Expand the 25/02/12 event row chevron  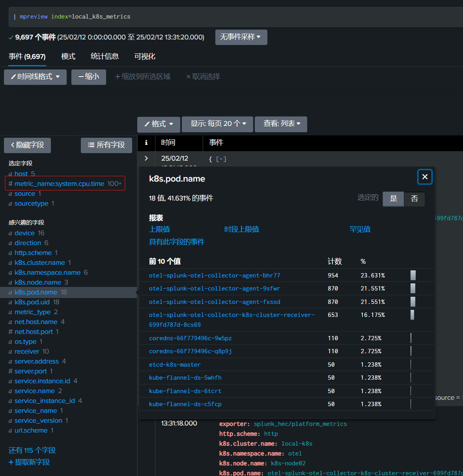point(146,158)
